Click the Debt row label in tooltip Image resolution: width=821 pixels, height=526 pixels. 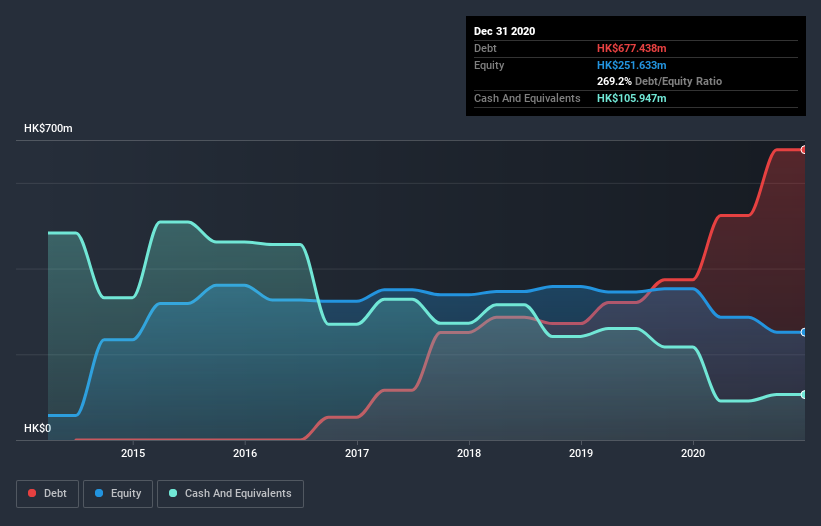(x=485, y=48)
